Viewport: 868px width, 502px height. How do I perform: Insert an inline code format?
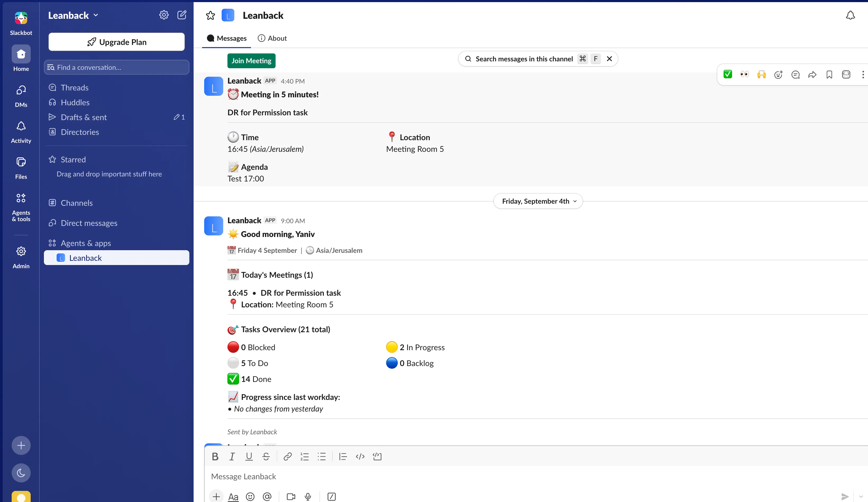[x=360, y=457]
